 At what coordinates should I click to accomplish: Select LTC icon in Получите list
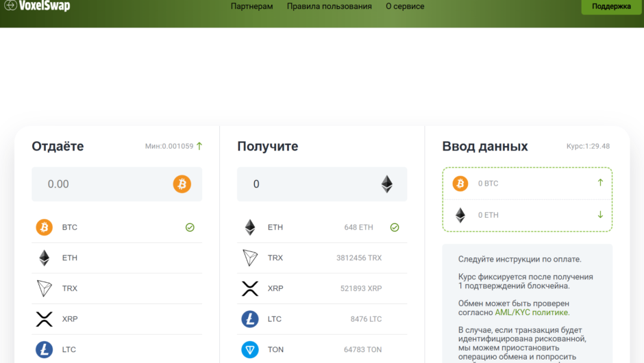coord(250,319)
